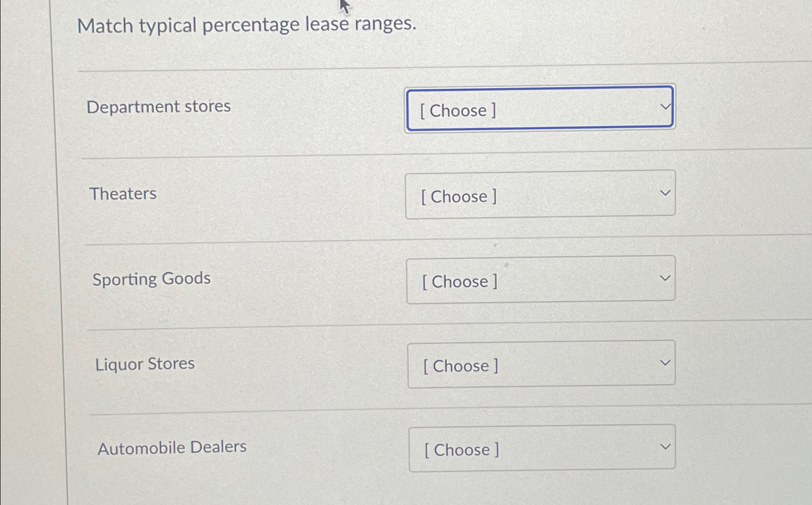Click the Liquor Stores row label
Image resolution: width=812 pixels, height=505 pixels.
coord(145,364)
